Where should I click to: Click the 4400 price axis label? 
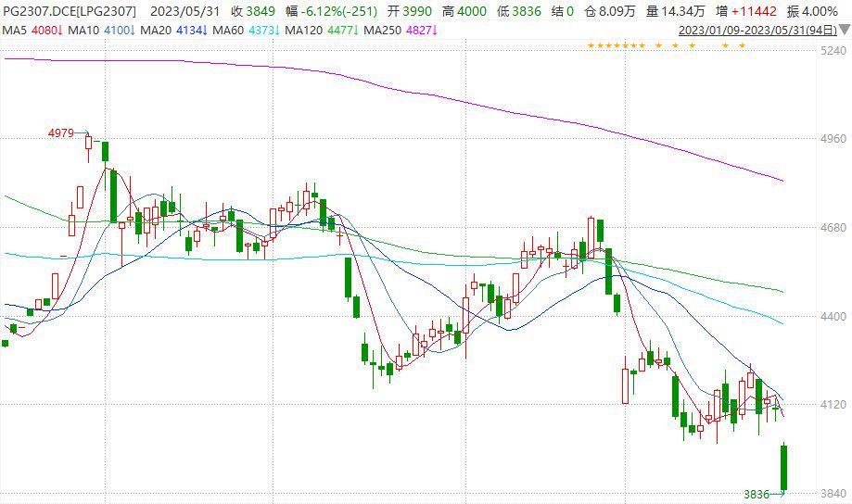(x=833, y=316)
